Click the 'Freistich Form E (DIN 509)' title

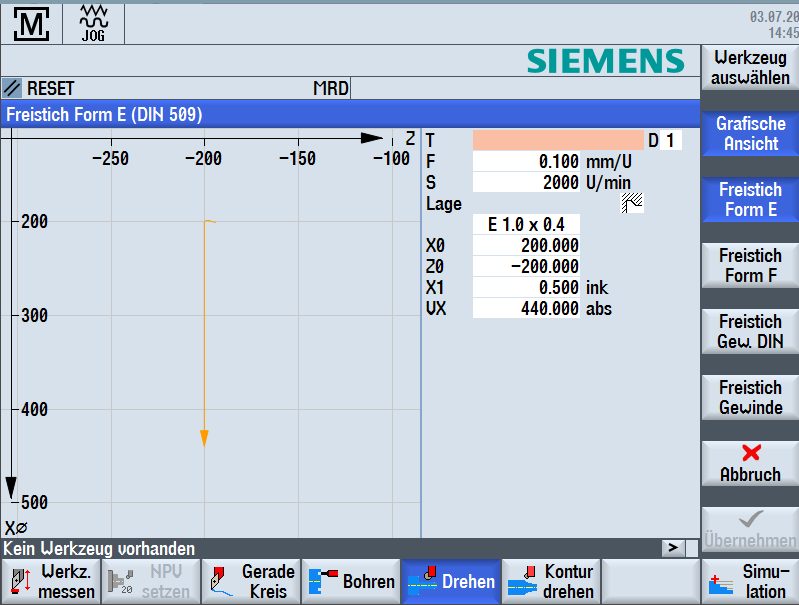click(x=104, y=114)
